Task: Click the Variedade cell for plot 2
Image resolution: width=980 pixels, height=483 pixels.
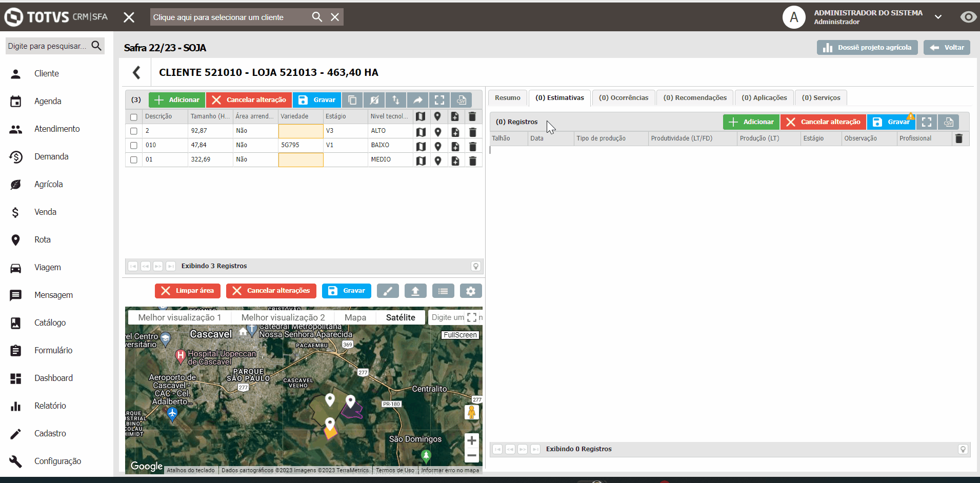Action: (x=301, y=131)
